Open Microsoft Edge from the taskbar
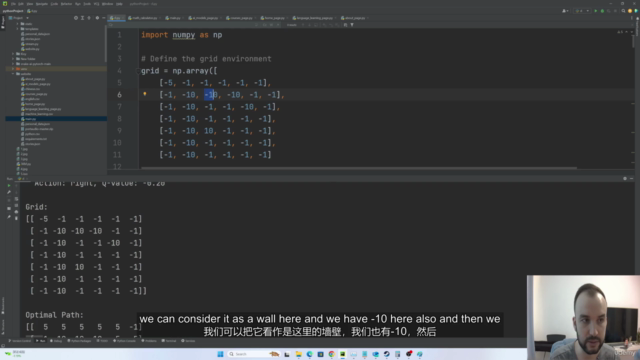640x360 pixels. (x=309, y=354)
